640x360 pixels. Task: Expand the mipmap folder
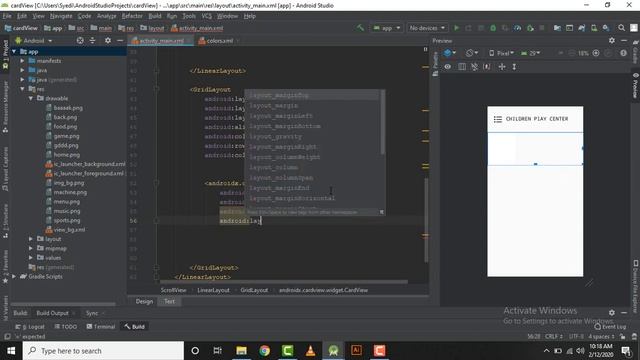coord(31,248)
